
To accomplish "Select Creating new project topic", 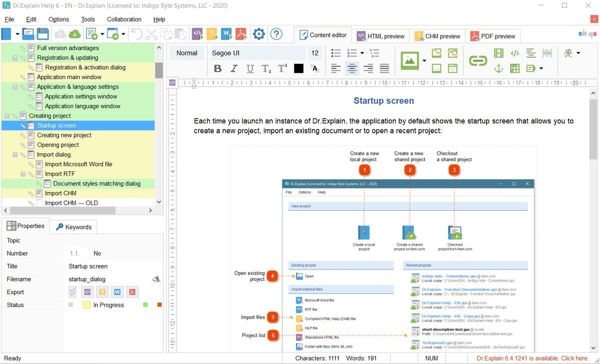I will pyautogui.click(x=64, y=135).
